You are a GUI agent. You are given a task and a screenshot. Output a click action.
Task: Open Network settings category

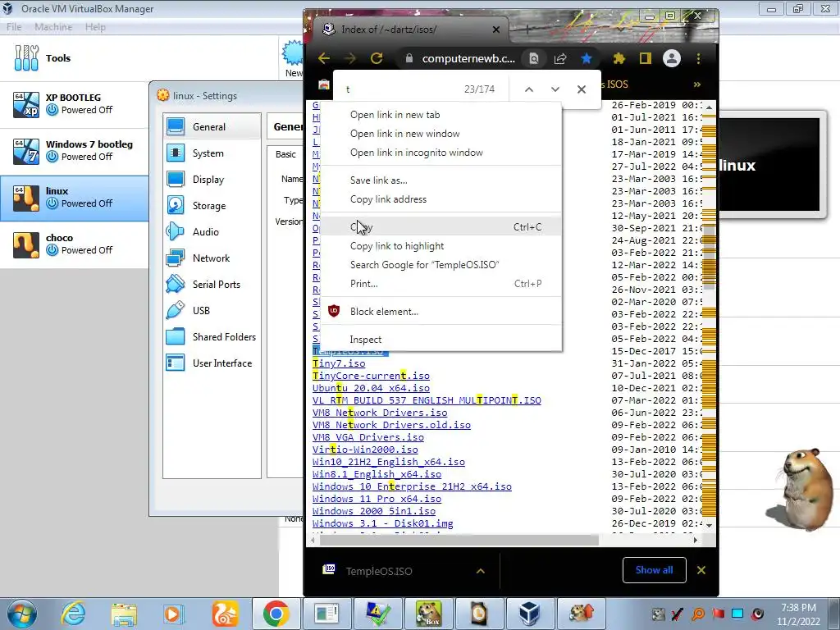pos(212,258)
